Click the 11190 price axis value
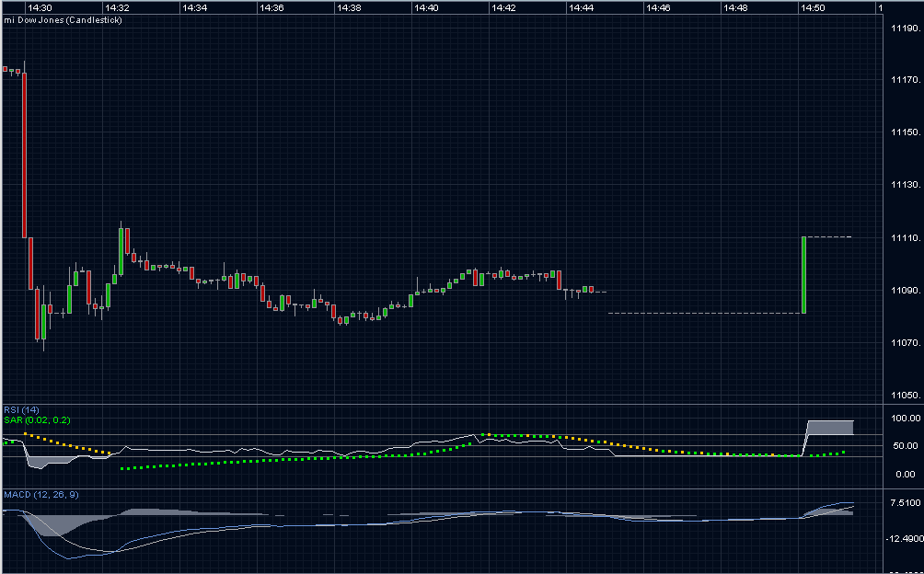 906,29
